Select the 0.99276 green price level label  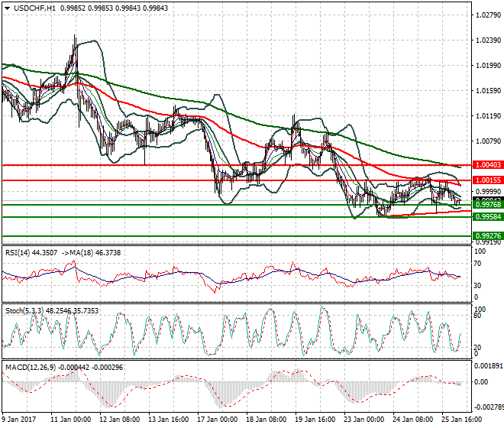coord(488,235)
